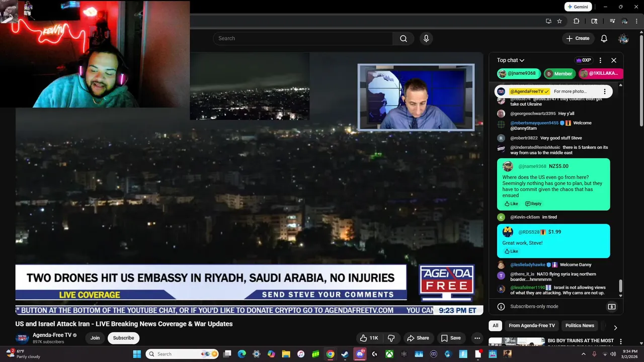This screenshot has height=362, width=644.
Task: Dislike the video
Action: tap(391, 338)
